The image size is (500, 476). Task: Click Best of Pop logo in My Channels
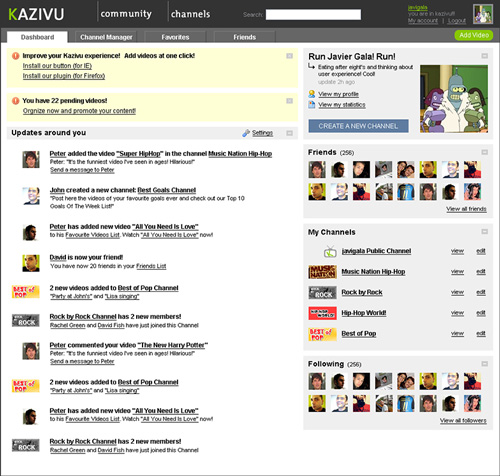coord(322,334)
